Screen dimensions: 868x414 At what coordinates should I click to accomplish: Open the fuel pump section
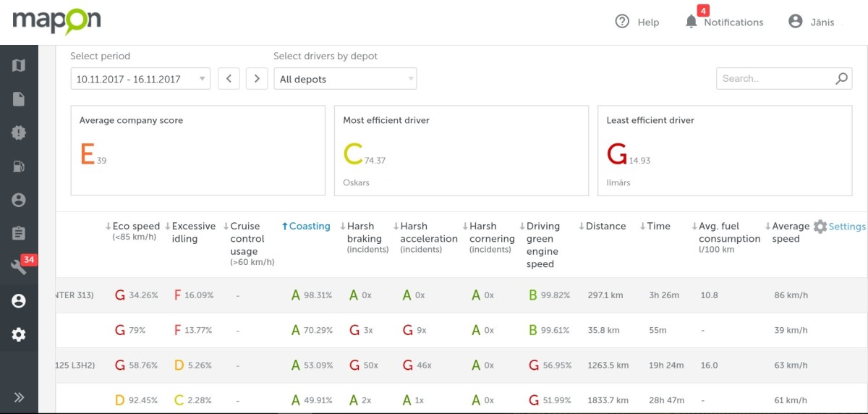coord(19,166)
